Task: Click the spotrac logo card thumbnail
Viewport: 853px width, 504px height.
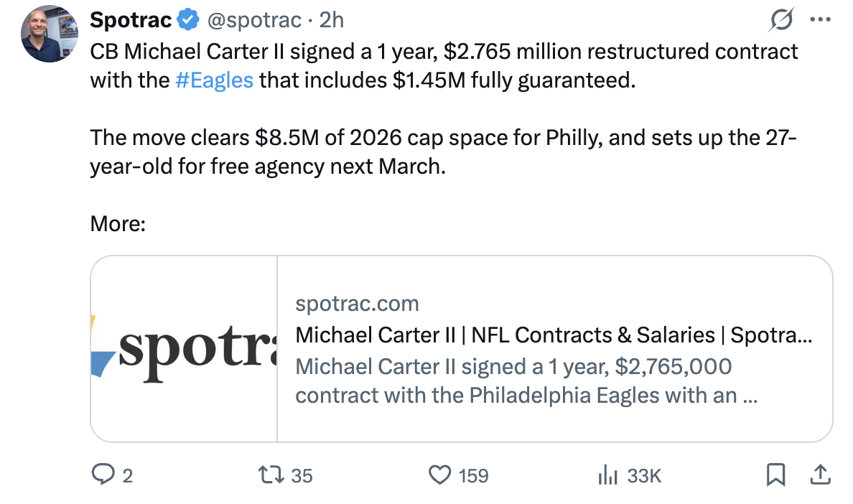Action: tap(184, 349)
